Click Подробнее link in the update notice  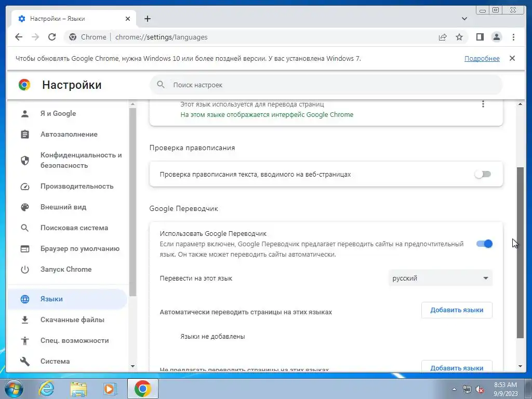482,58
